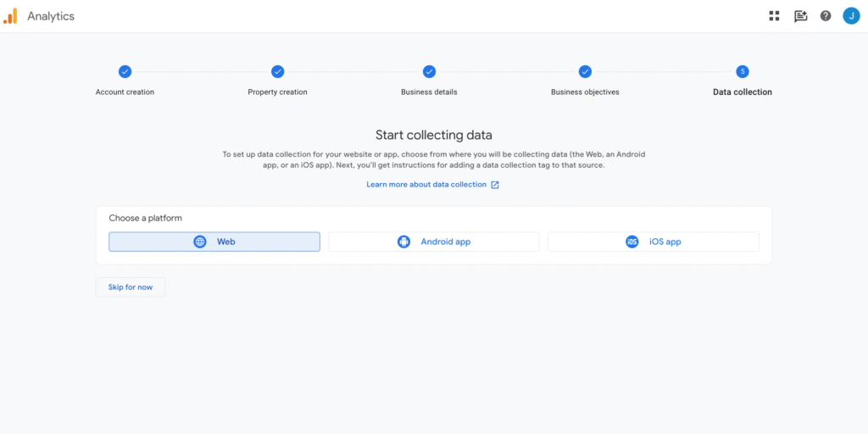The image size is (868, 434).
Task: Click the Business details checkmark step
Action: coord(429,71)
